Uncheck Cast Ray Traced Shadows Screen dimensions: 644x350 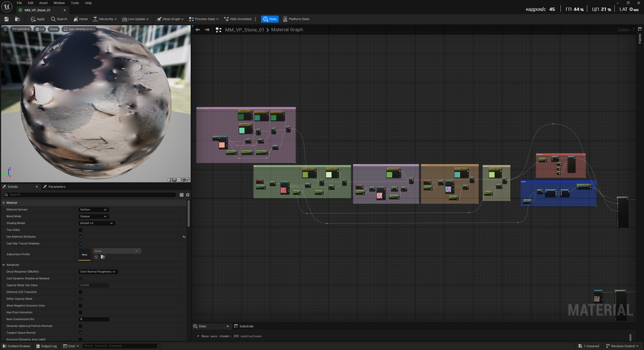click(81, 243)
